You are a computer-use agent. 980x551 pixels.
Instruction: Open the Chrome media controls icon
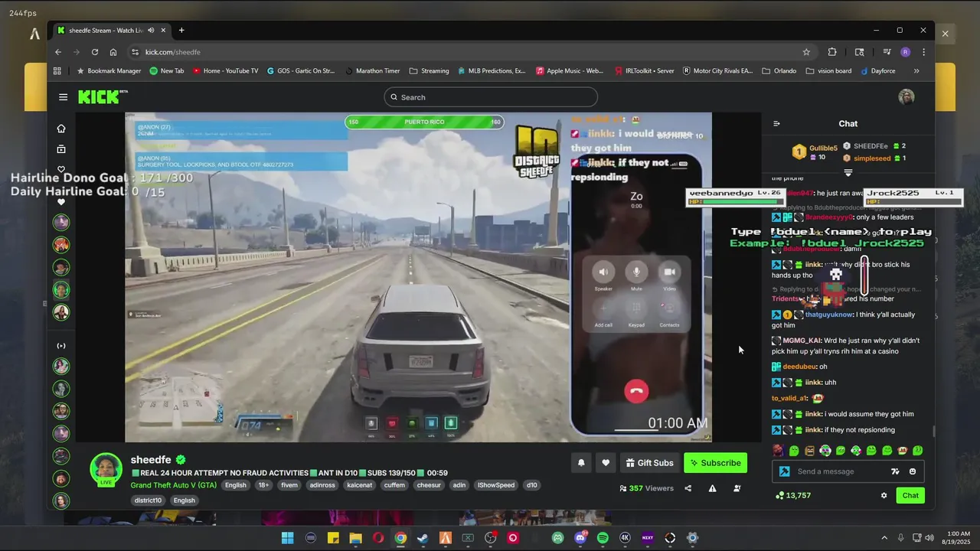(x=887, y=52)
